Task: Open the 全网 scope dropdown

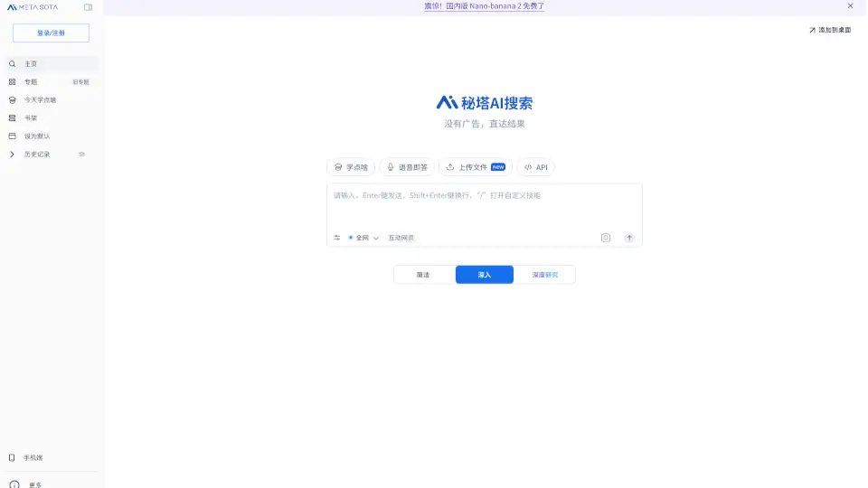Action: pyautogui.click(x=363, y=238)
